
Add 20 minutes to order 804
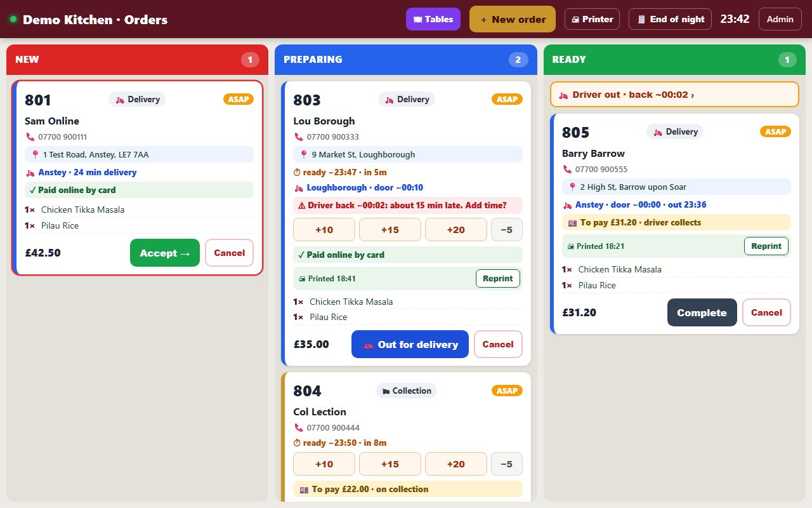[456, 464]
